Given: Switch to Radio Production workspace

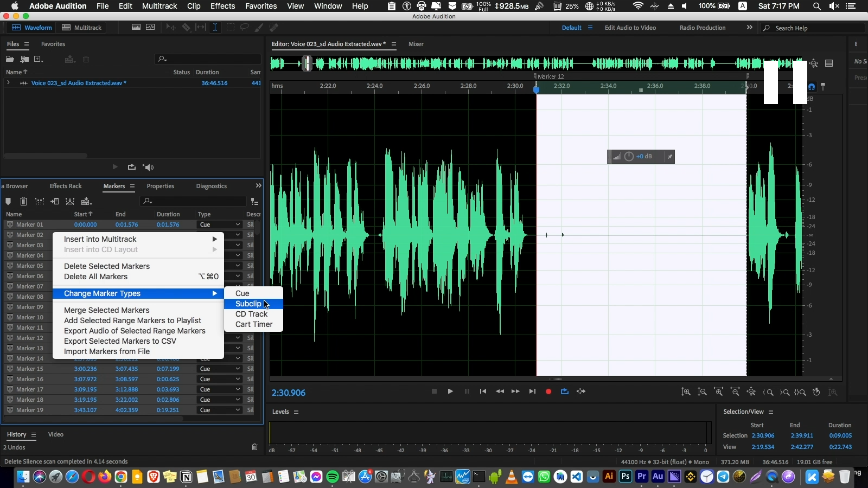Looking at the screenshot, I should tap(703, 28).
